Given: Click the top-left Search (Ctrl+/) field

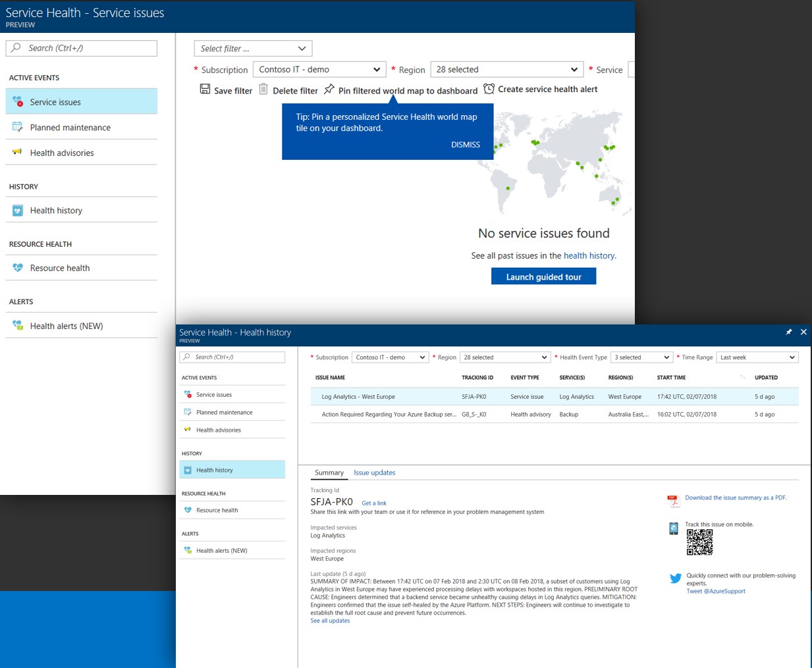Looking at the screenshot, I should (82, 48).
